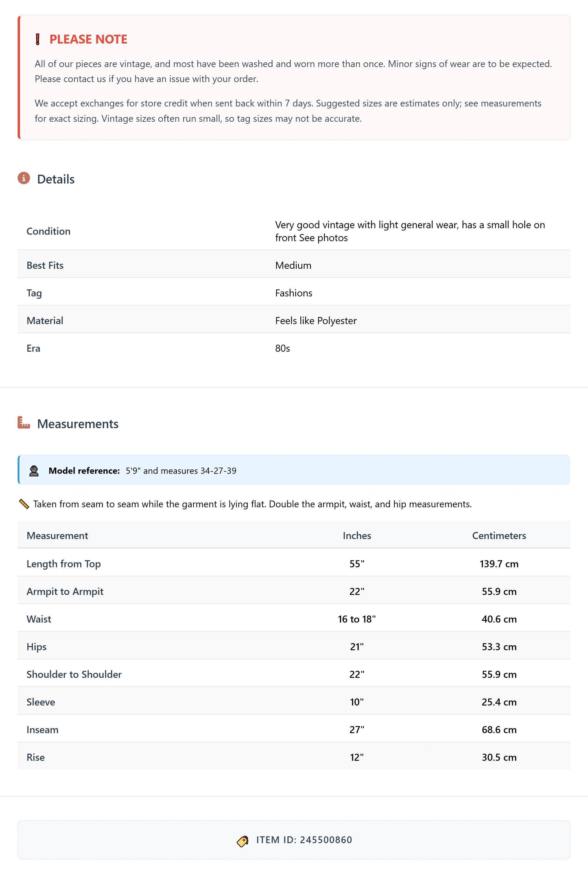Click the Era 80s value
Screen dimensions: 588x874
[x=282, y=348]
